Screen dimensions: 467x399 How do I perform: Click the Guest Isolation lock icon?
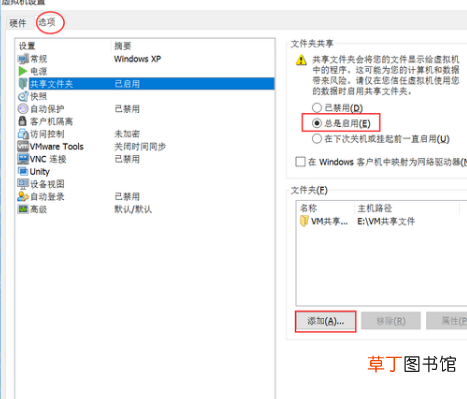[22, 121]
